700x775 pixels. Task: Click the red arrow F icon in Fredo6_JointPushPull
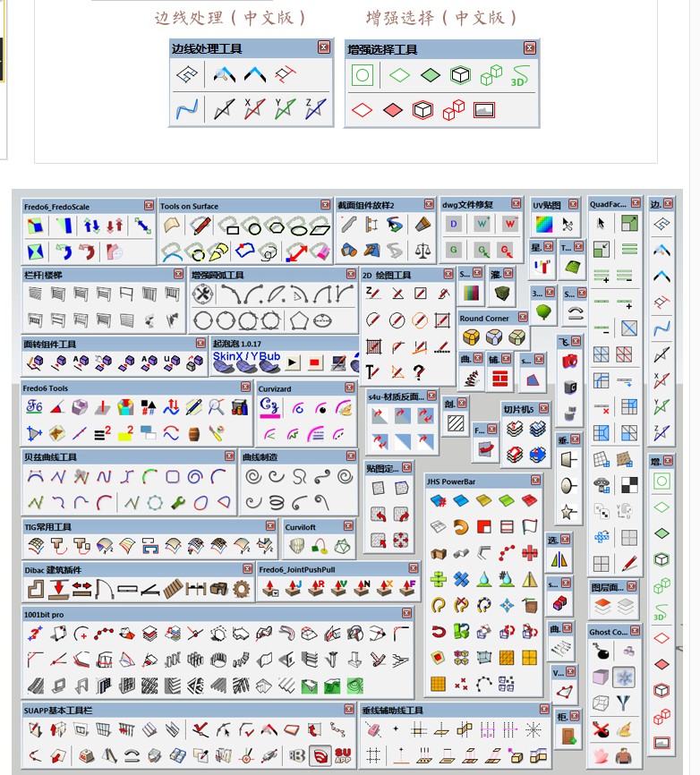tap(407, 587)
